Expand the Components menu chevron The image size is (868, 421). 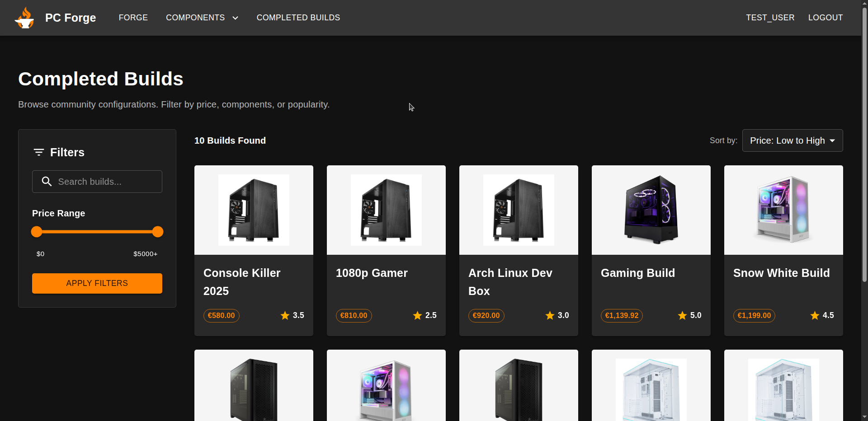point(235,18)
